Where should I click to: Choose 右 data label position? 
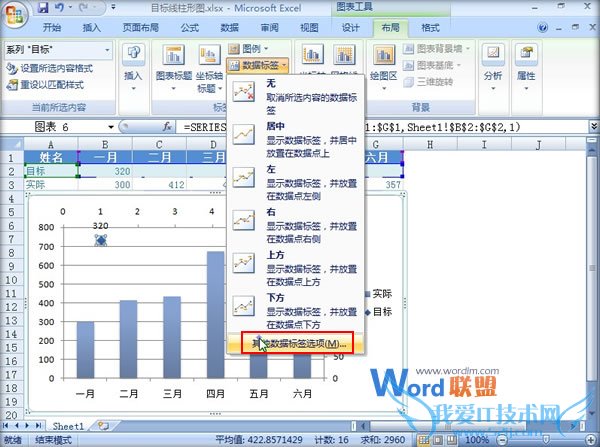(295, 225)
